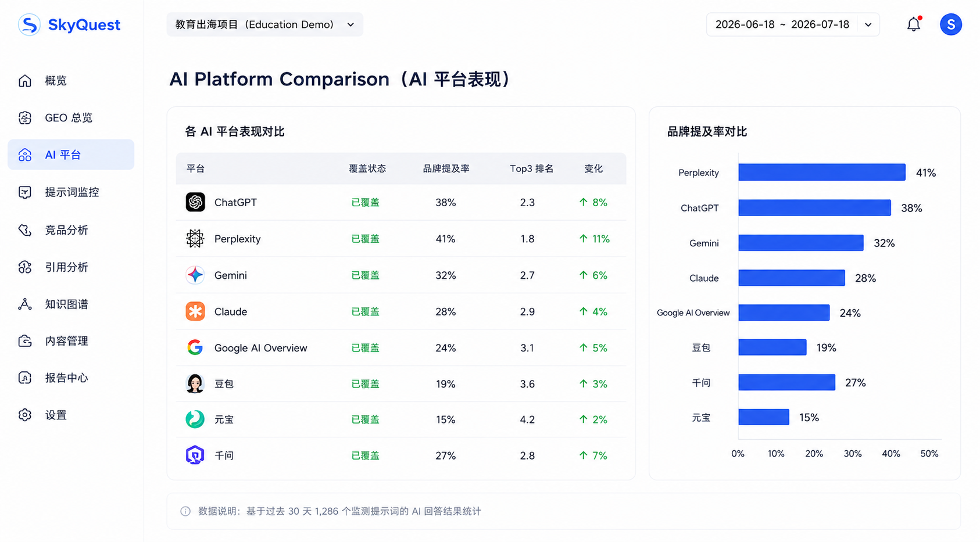Select the ChatGPT platform icon
Image resolution: width=980 pixels, height=542 pixels.
(195, 202)
